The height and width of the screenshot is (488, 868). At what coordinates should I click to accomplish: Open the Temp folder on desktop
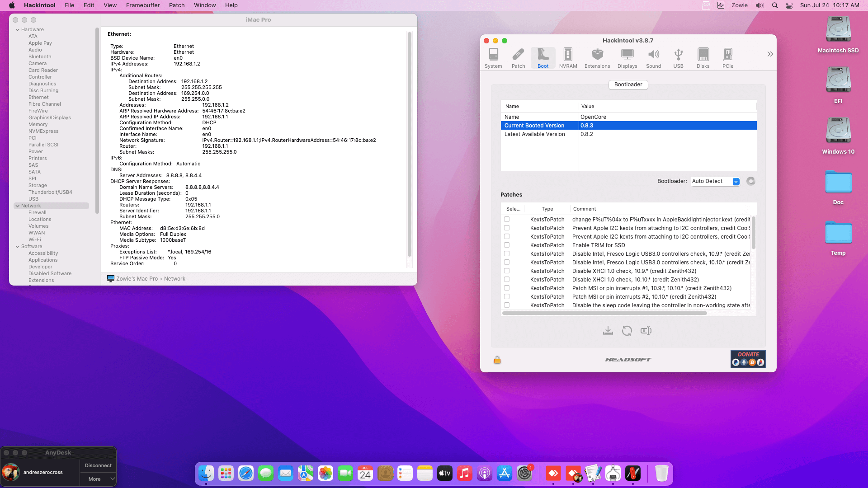(x=838, y=238)
